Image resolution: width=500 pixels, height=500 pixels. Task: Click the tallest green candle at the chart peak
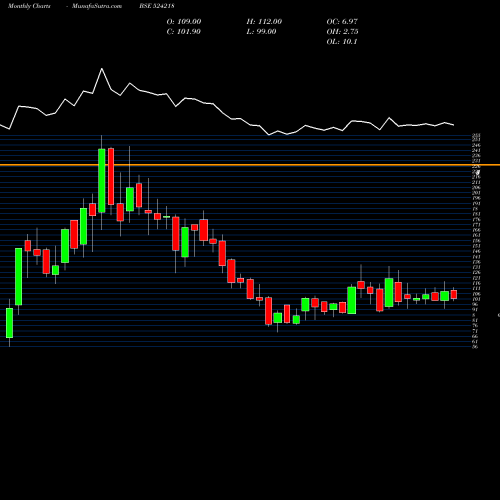coord(102,180)
